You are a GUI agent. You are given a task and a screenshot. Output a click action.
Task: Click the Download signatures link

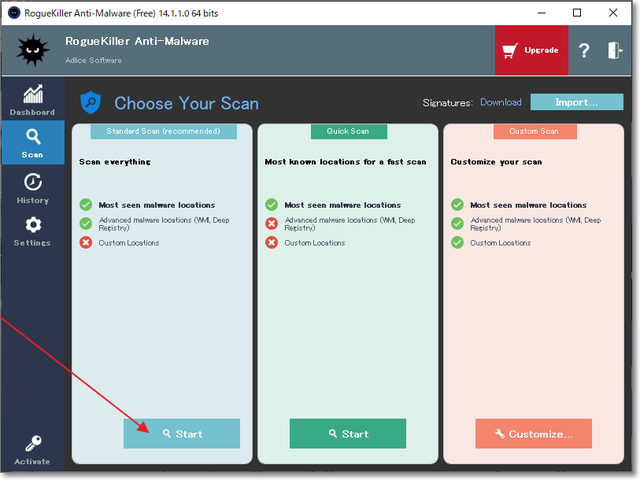pyautogui.click(x=500, y=102)
